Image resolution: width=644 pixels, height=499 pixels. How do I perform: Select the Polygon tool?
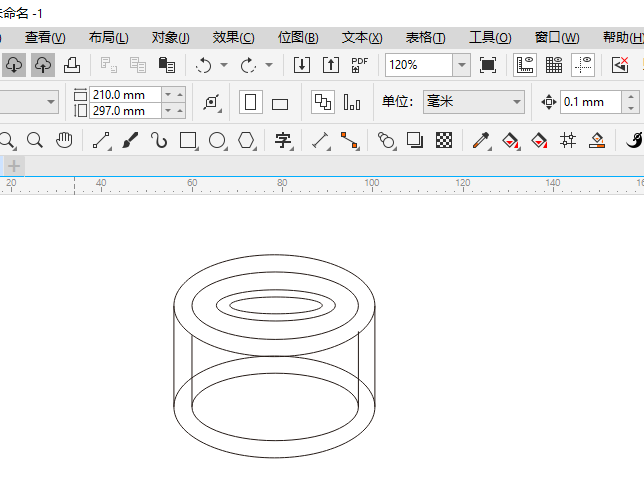246,140
